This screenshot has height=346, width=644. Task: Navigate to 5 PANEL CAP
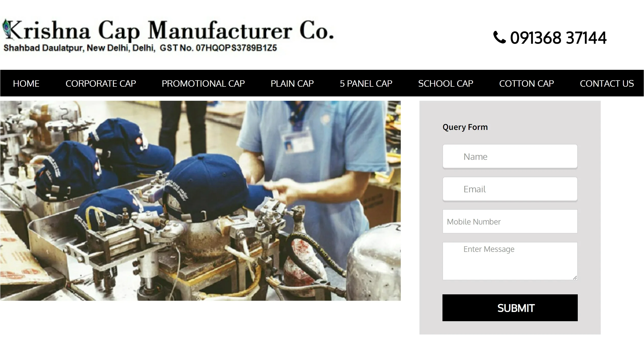[366, 83]
